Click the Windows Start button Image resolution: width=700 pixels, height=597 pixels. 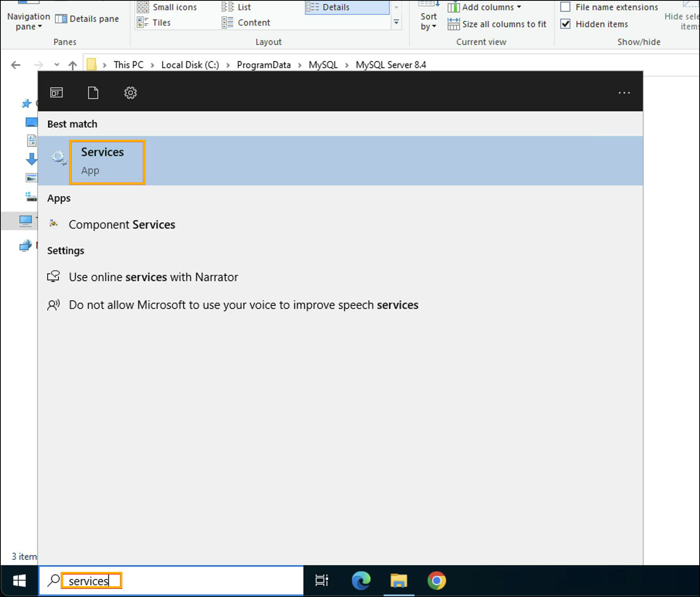coord(19,581)
